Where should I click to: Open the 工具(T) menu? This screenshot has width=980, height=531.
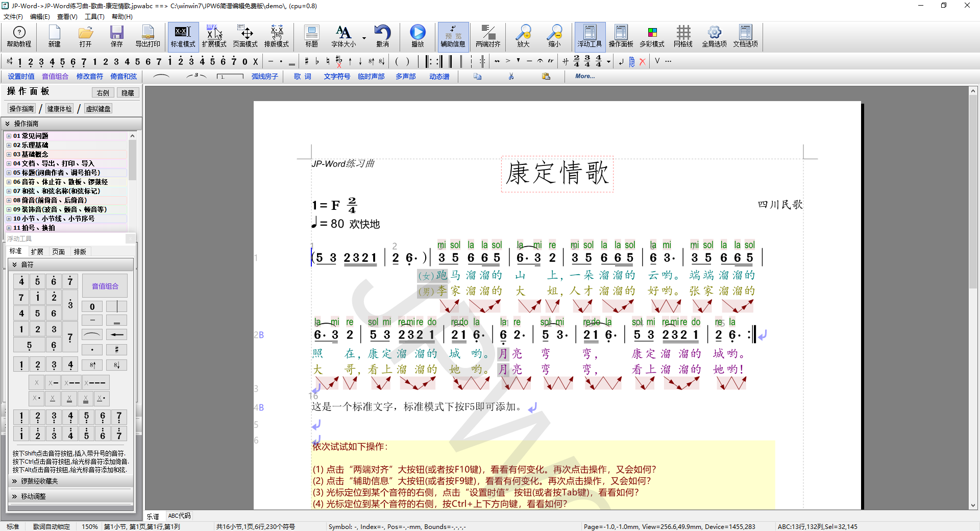(94, 16)
